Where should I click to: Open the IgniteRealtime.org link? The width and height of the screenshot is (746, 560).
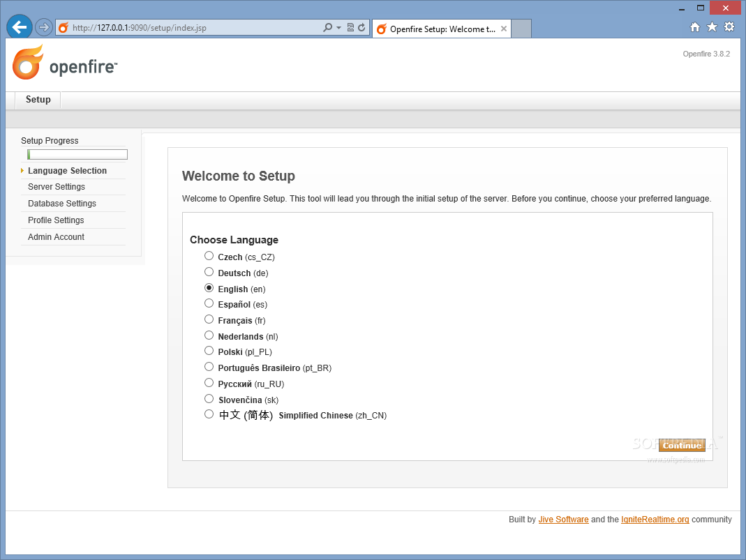tap(655, 520)
